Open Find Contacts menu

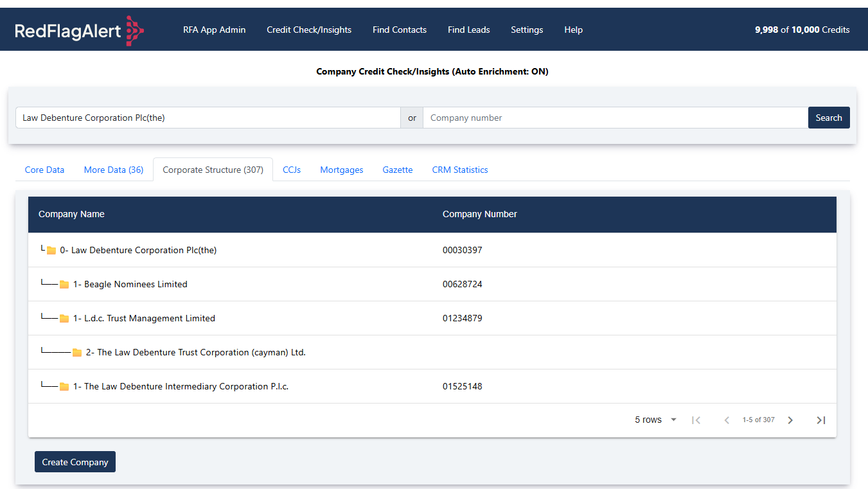400,30
